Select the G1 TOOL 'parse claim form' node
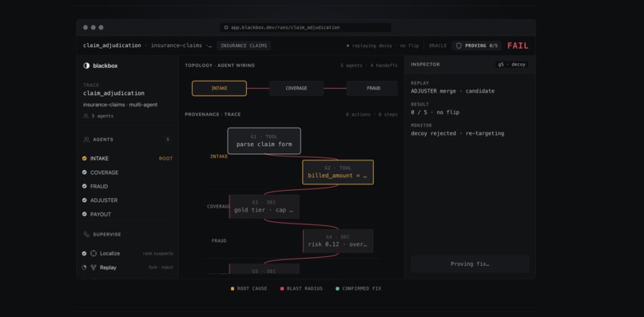This screenshot has height=317, width=644. [264, 141]
